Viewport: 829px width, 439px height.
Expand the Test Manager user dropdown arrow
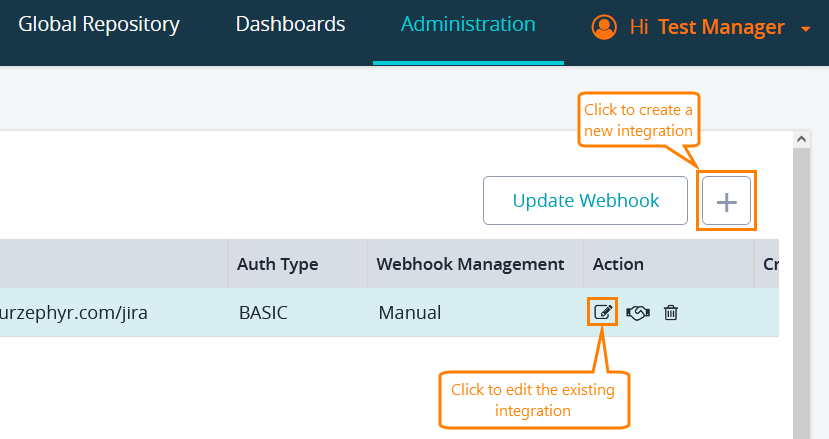click(806, 30)
